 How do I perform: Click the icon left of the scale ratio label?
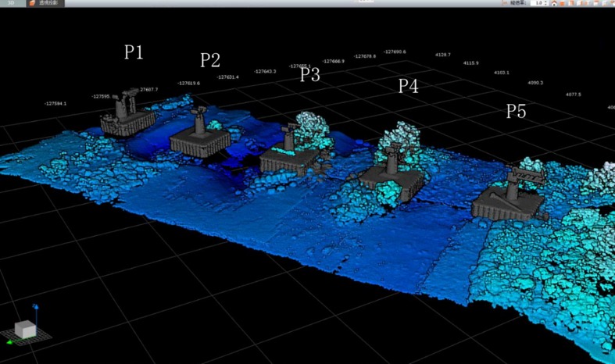pyautogui.click(x=504, y=3)
